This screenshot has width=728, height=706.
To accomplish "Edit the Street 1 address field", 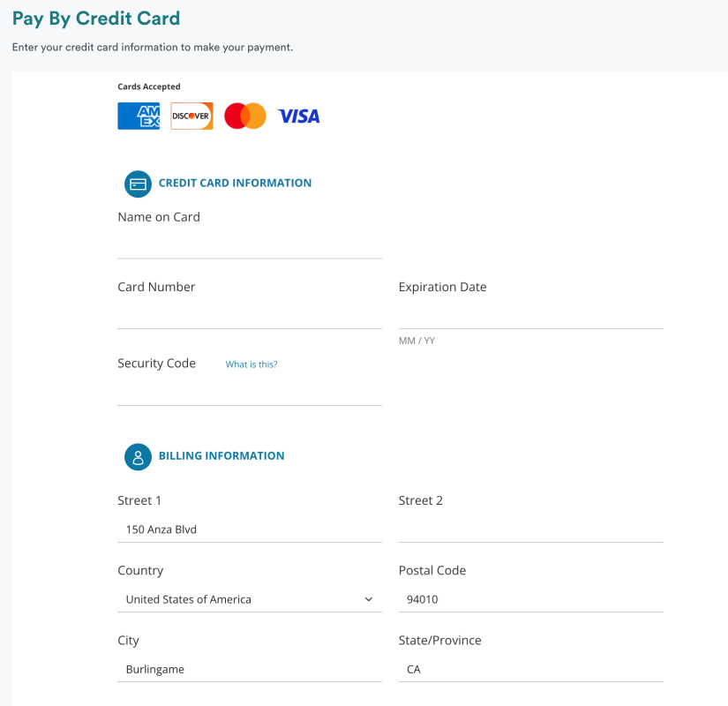I will pyautogui.click(x=250, y=529).
